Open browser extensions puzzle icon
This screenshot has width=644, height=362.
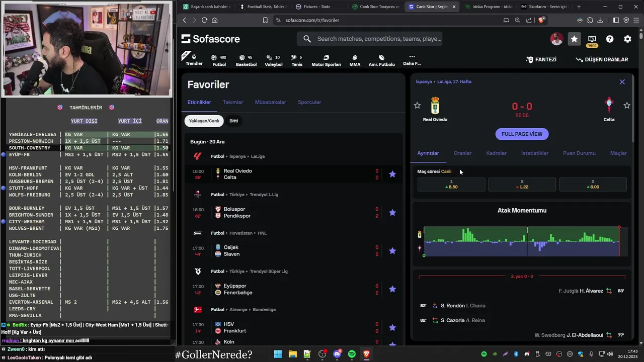590,20
